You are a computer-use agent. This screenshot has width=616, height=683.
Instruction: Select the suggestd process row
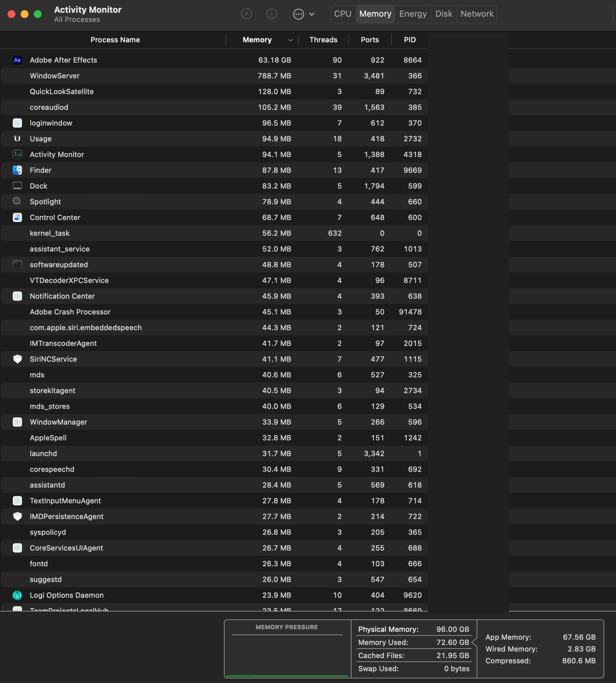coord(214,580)
